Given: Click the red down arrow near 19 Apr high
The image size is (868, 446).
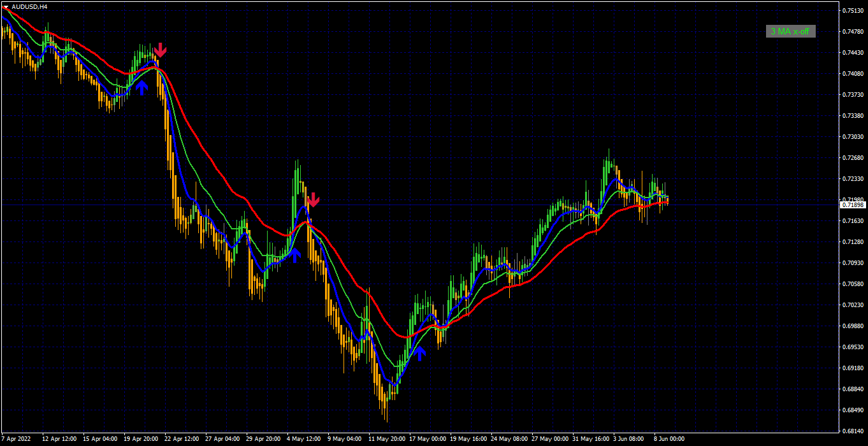Looking at the screenshot, I should pyautogui.click(x=161, y=50).
